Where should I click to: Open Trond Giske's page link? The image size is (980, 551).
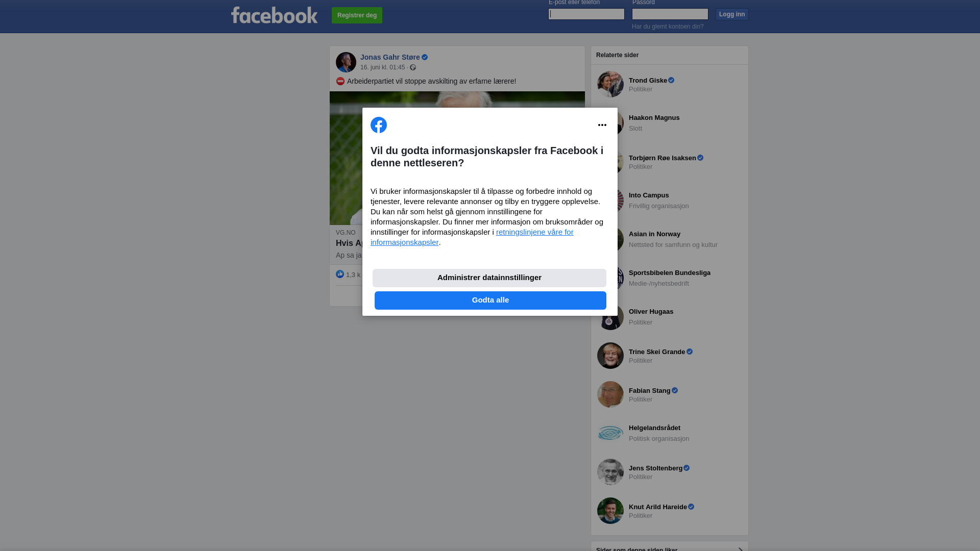pyautogui.click(x=648, y=80)
